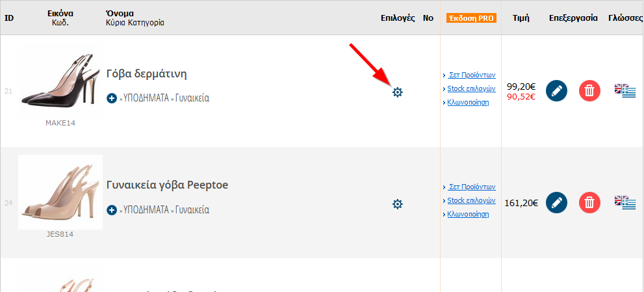The image size is (644, 292).
Task: Open options gear for Γόβα δερμάτινη
Action: [x=398, y=92]
